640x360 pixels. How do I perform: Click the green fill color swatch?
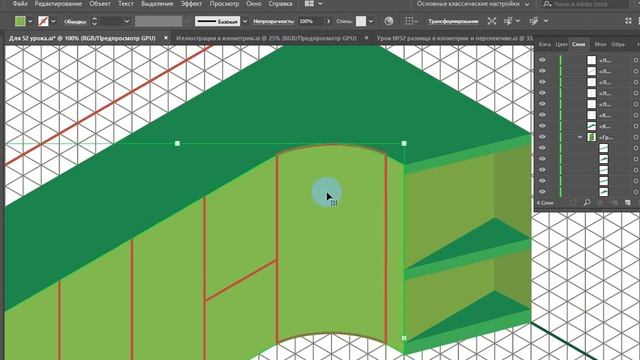tap(20, 21)
